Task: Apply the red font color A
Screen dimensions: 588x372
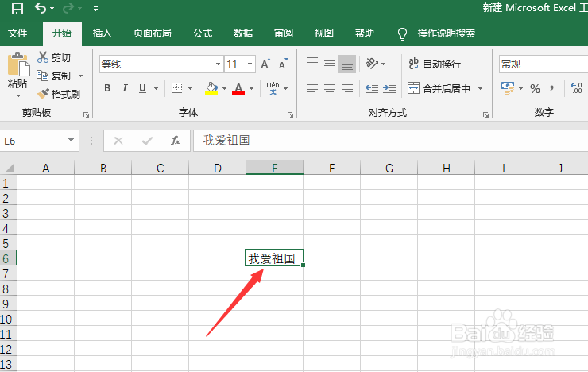Action: 238,88
